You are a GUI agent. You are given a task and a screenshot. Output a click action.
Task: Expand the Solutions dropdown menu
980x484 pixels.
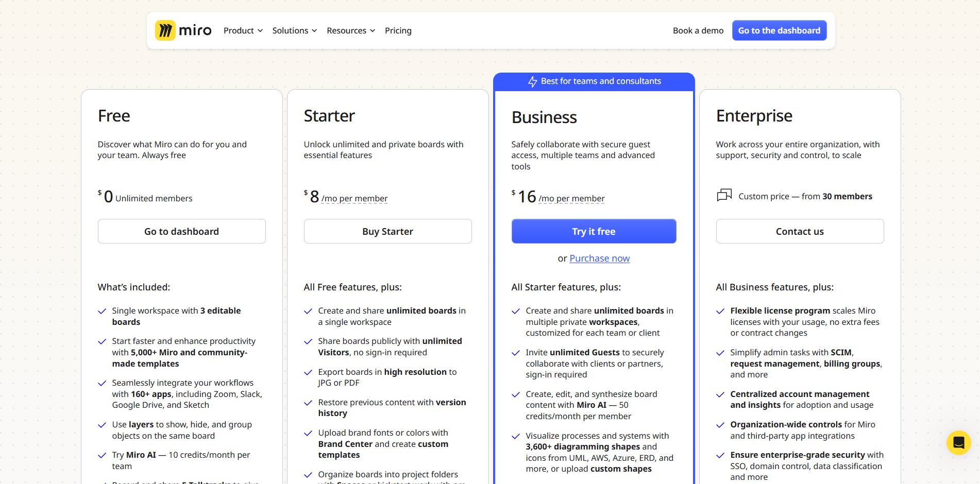295,30
